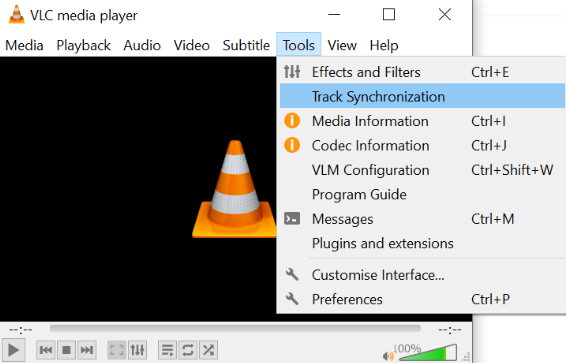Open Codec Information entry
This screenshot has height=363, width=566.
pos(422,145)
